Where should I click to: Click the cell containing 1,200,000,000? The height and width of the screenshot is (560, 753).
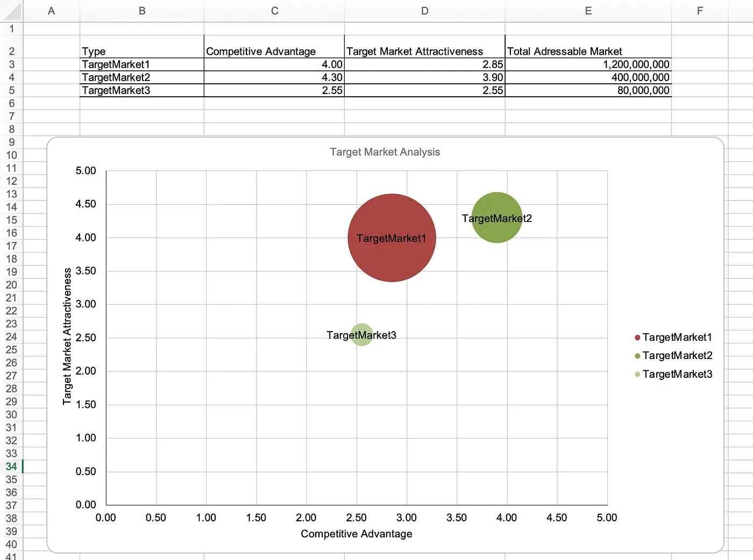click(587, 64)
